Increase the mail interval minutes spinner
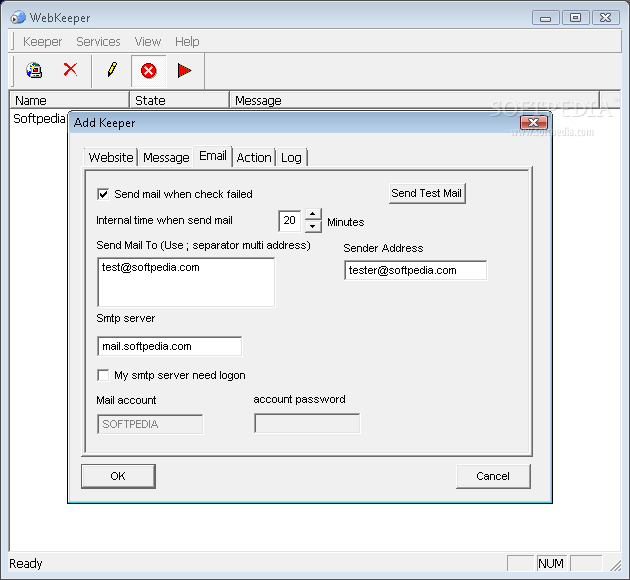Screen dimensions: 630x580 (x=313, y=214)
